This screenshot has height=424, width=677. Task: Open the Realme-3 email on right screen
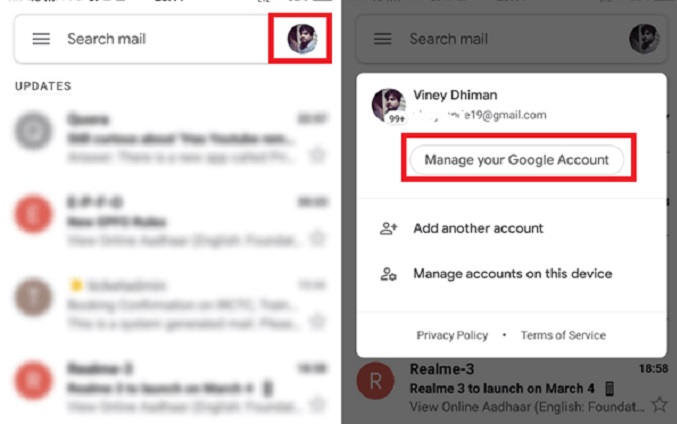pyautogui.click(x=512, y=388)
